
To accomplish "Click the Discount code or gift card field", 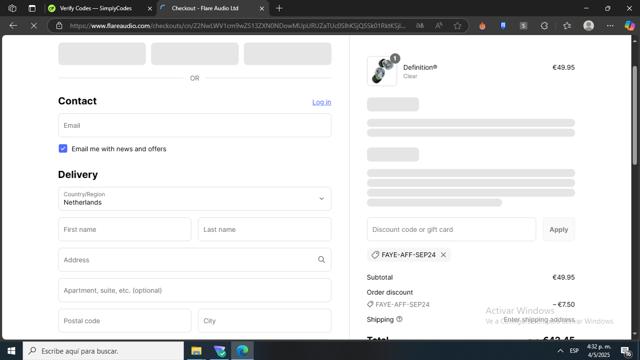I will coord(451,229).
